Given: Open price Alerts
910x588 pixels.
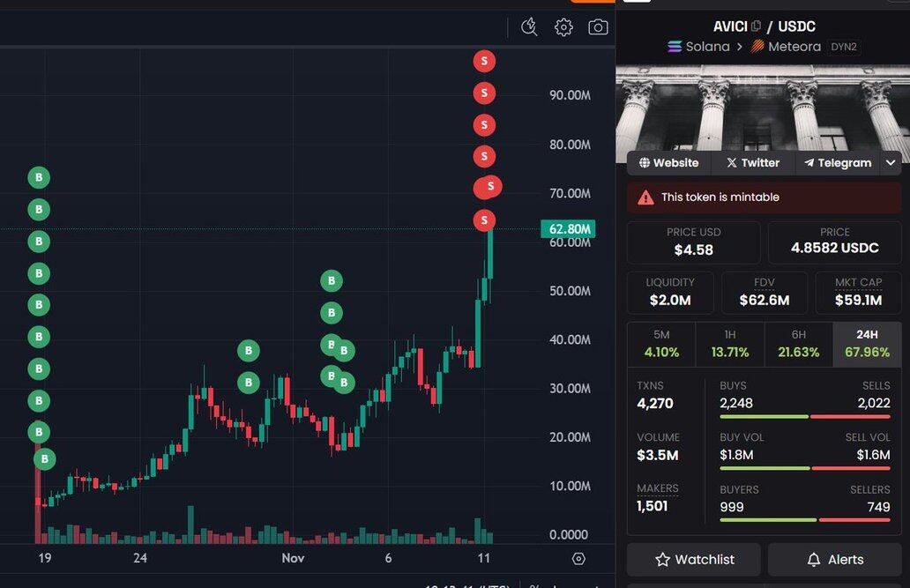Looking at the screenshot, I should 835,560.
